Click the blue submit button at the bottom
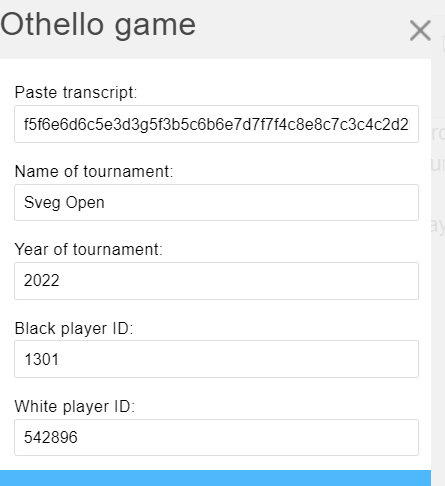Viewport: 445px width, 486px height. pos(215,478)
